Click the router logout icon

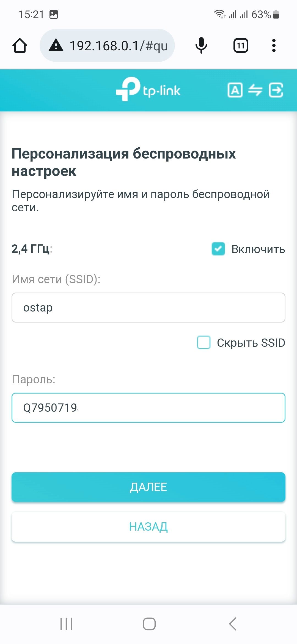click(276, 90)
